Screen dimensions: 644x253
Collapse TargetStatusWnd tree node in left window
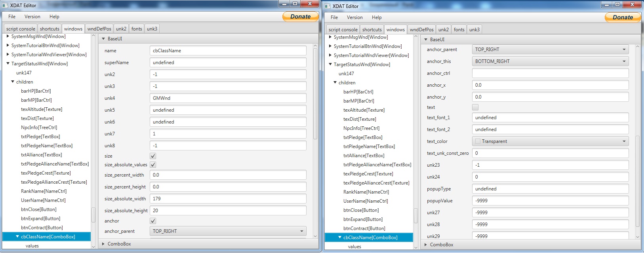8,64
